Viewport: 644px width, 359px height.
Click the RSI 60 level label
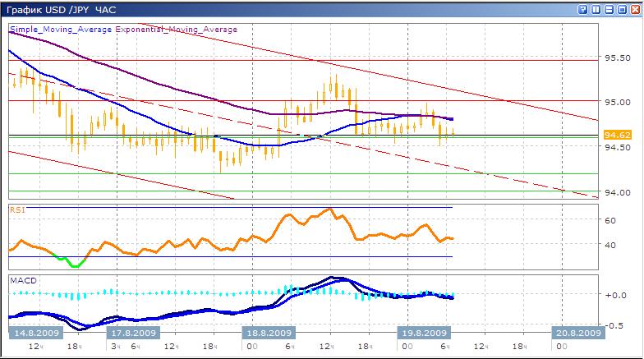(x=610, y=220)
